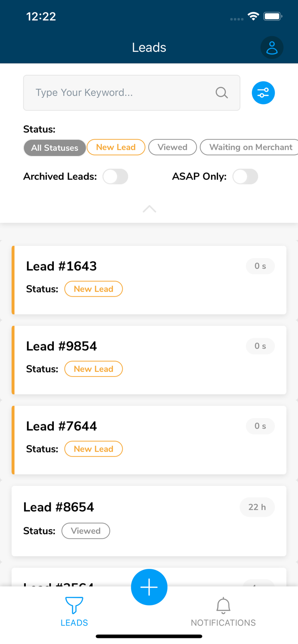Filter by Viewed status chip
Viewport: 298px width, 644px height.
click(172, 147)
